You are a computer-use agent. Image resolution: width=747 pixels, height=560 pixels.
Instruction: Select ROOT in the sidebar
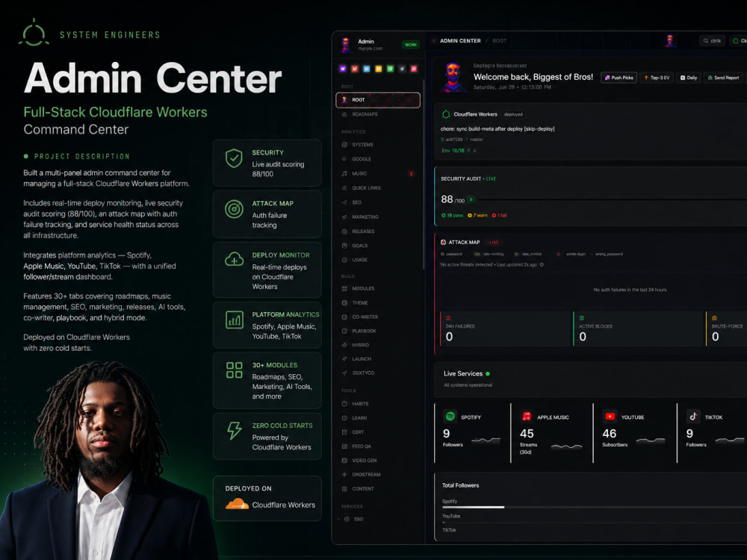click(x=378, y=100)
